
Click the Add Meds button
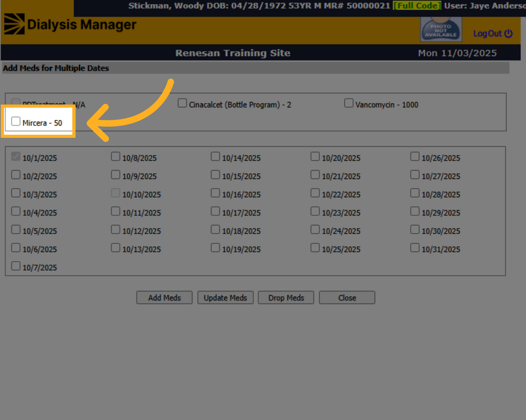[x=164, y=298]
